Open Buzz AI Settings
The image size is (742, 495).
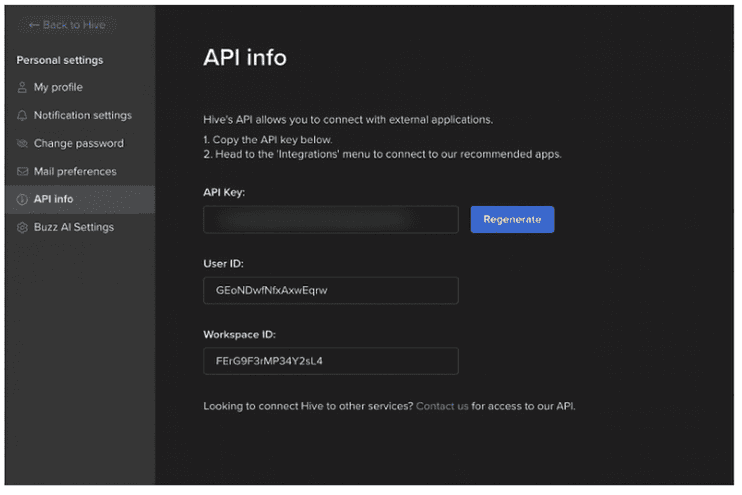(x=74, y=228)
